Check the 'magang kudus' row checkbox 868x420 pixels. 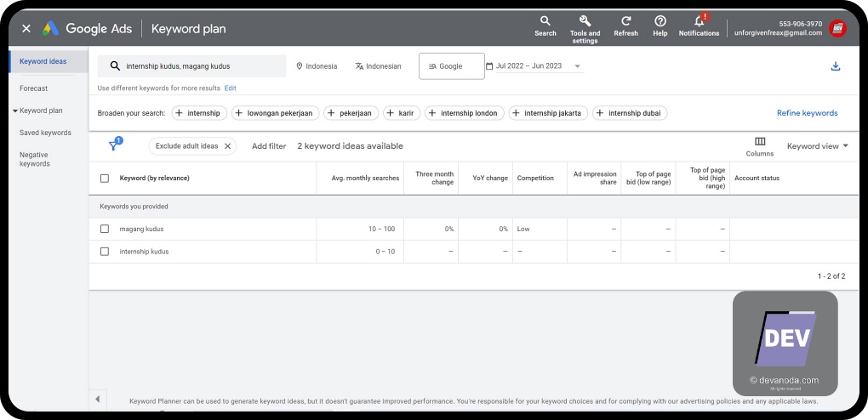[x=105, y=229]
